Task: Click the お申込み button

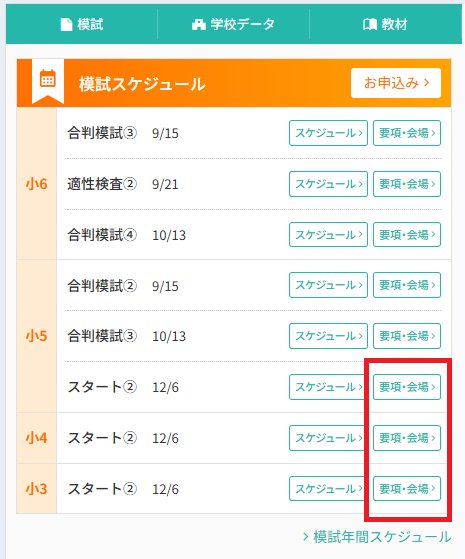Action: [396, 83]
